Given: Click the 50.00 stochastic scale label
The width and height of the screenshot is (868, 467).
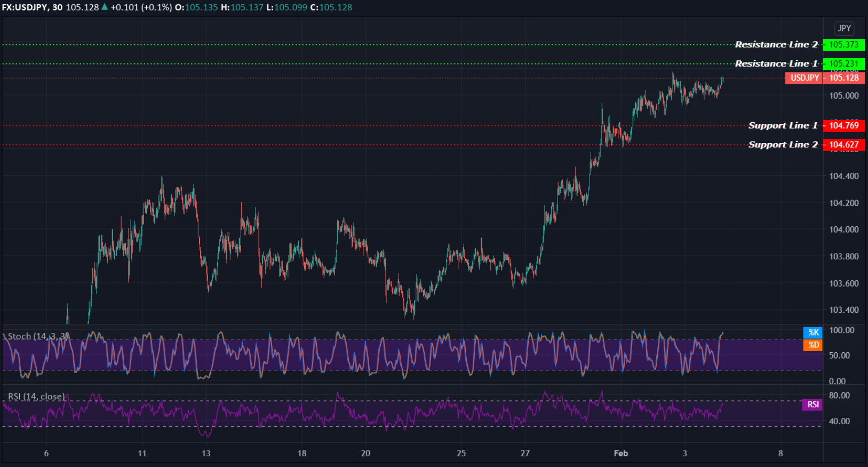Looking at the screenshot, I should (x=840, y=355).
